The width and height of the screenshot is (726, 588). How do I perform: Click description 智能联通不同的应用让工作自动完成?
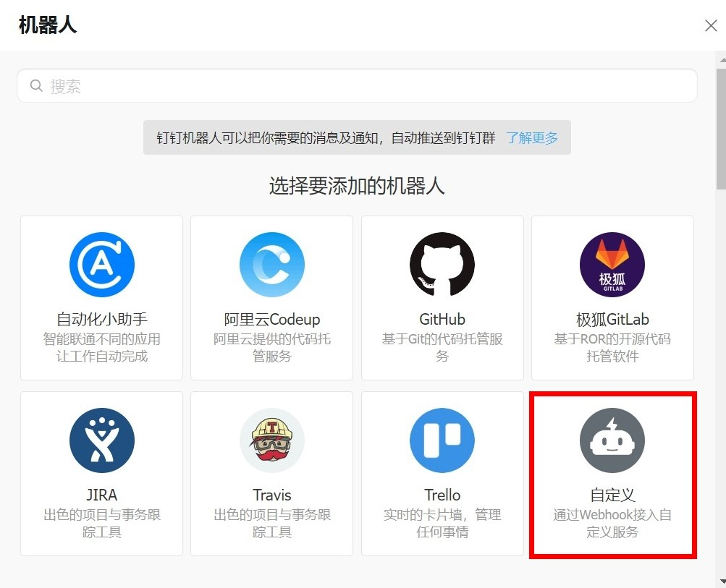pyautogui.click(x=102, y=347)
